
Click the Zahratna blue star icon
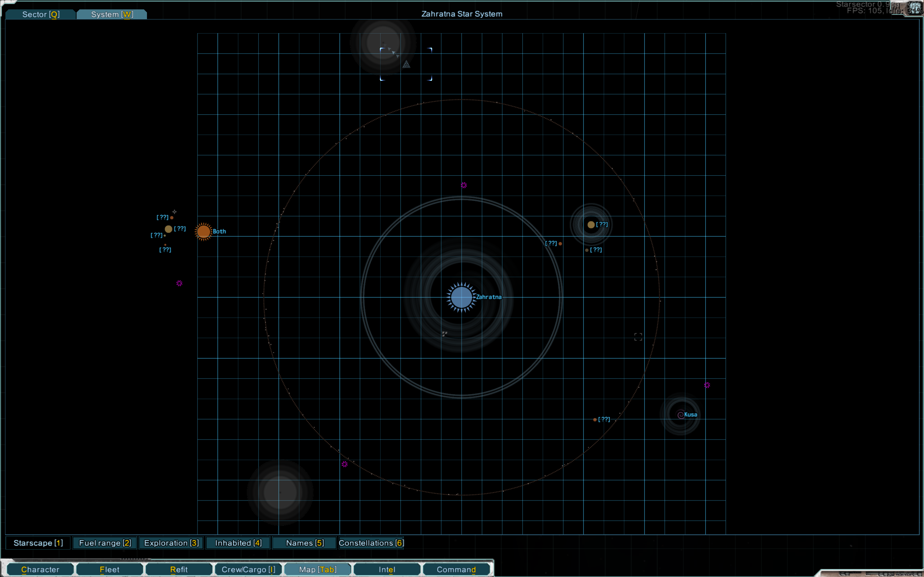(x=461, y=297)
